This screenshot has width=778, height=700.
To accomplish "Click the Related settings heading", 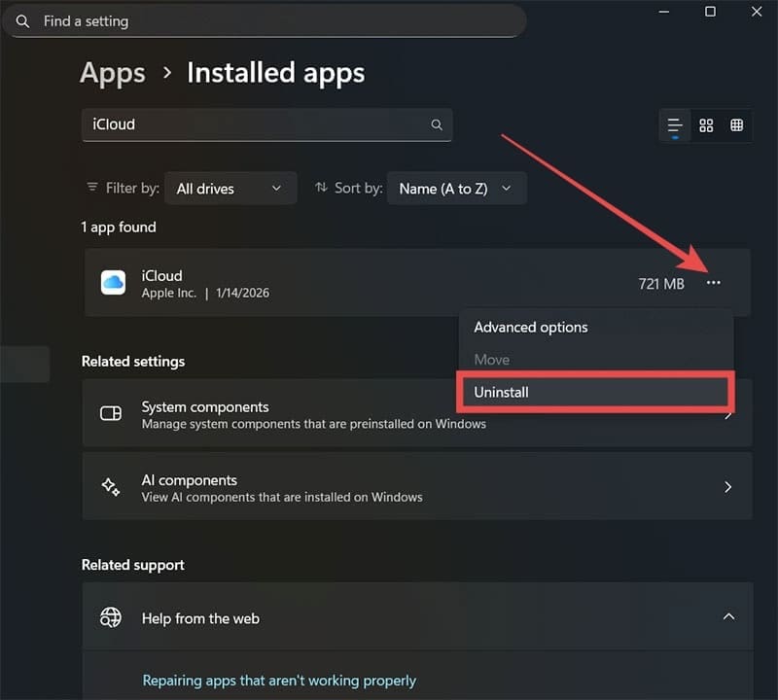I will [x=133, y=362].
